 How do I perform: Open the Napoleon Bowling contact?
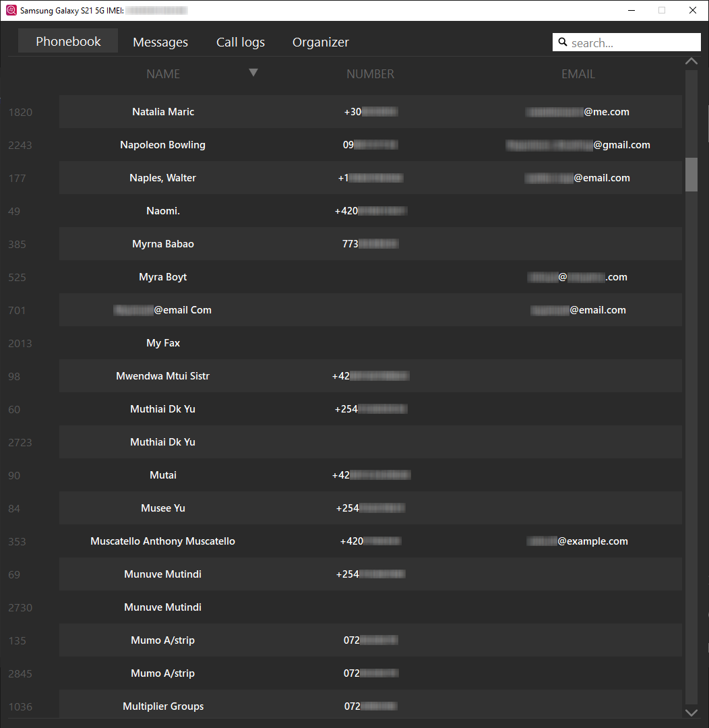point(163,145)
